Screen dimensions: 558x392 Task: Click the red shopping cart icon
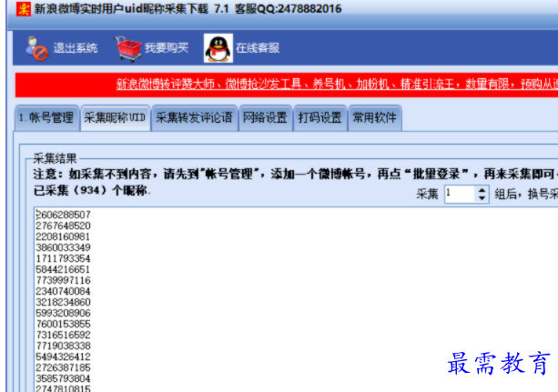pos(128,49)
